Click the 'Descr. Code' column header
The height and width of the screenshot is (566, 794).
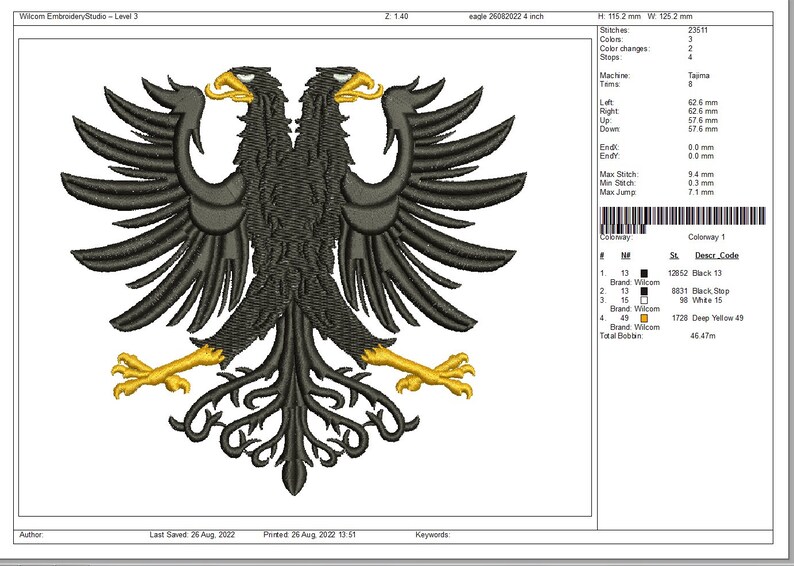coord(717,256)
